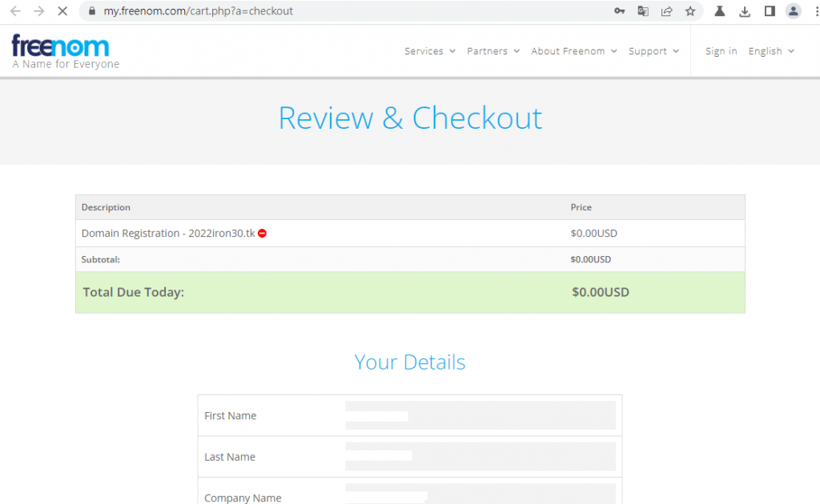Screen dimensions: 820x504
Task: Click the address bar URL
Action: coord(198,11)
